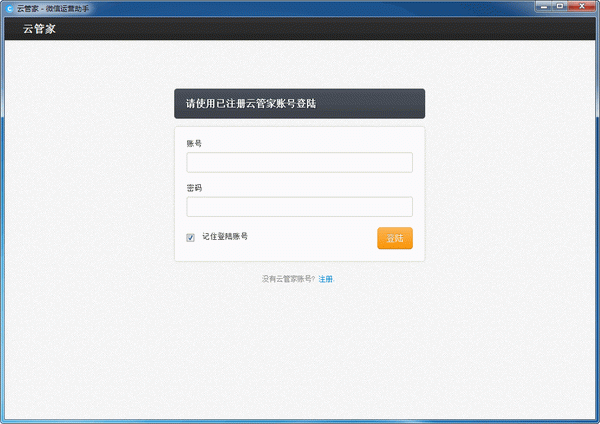The width and height of the screenshot is (600, 424).
Task: Uncheck the 记住登陆账号 checkbox
Action: 190,238
